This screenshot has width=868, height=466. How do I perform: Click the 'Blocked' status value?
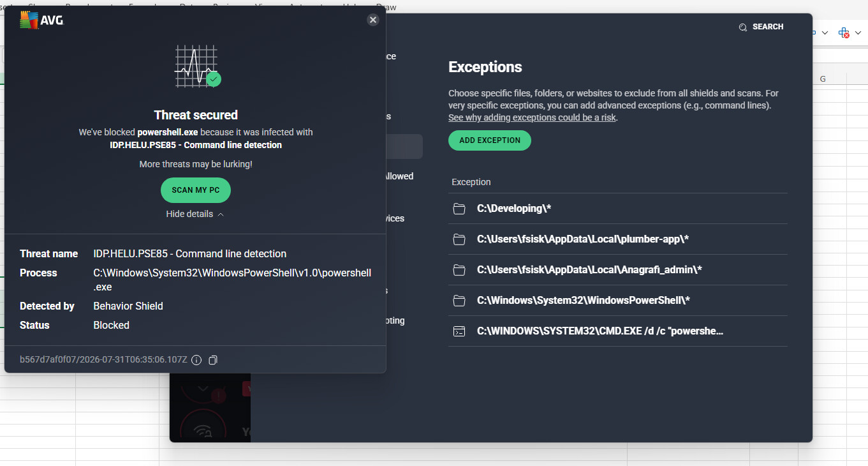112,326
